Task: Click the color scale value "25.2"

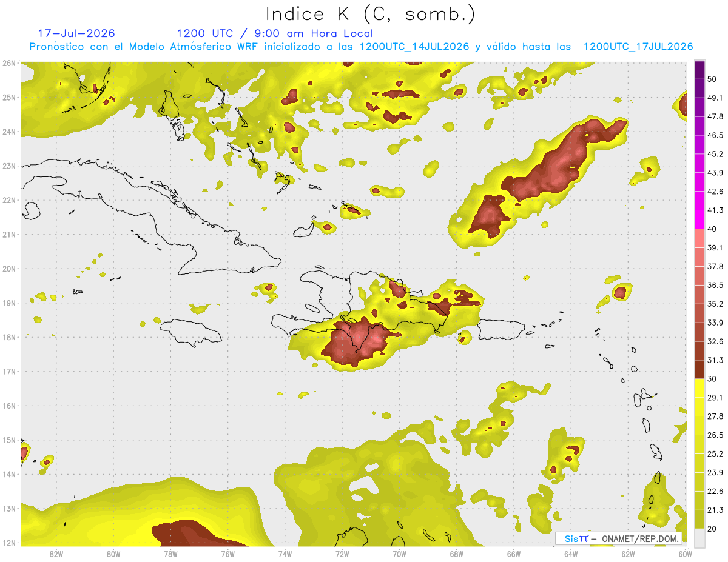Action: 715,453
